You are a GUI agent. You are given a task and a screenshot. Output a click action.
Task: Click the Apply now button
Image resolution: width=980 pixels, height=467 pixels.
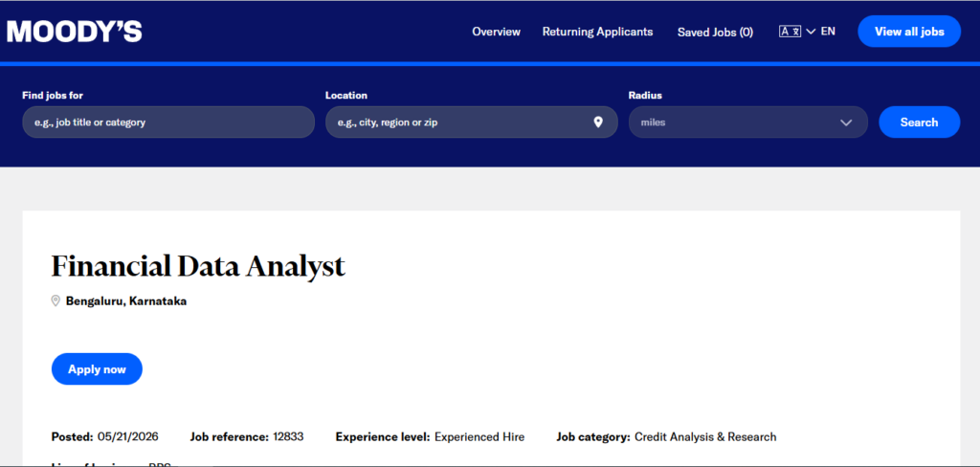click(x=97, y=368)
